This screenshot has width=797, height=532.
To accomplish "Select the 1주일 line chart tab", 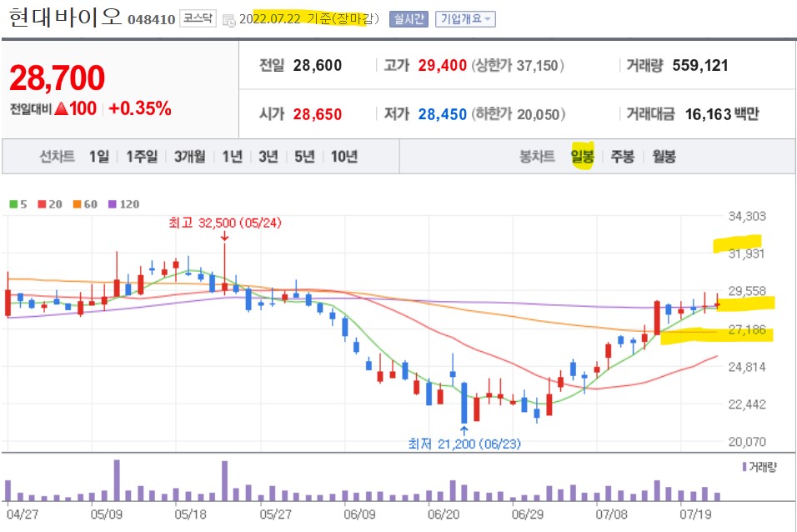I will [142, 157].
